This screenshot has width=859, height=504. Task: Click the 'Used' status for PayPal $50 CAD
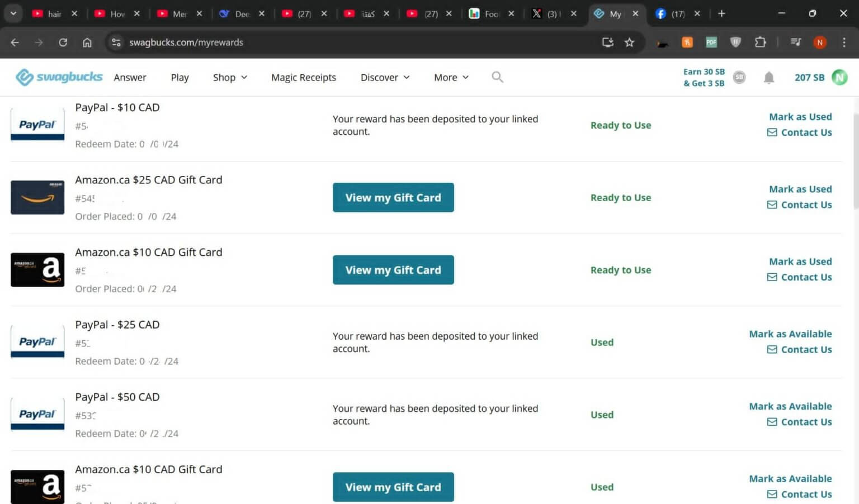click(602, 415)
